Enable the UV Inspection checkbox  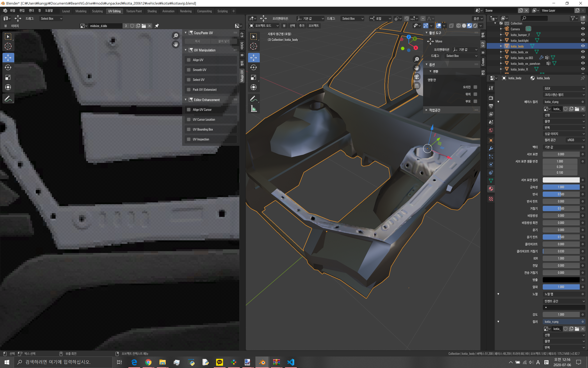point(189,139)
